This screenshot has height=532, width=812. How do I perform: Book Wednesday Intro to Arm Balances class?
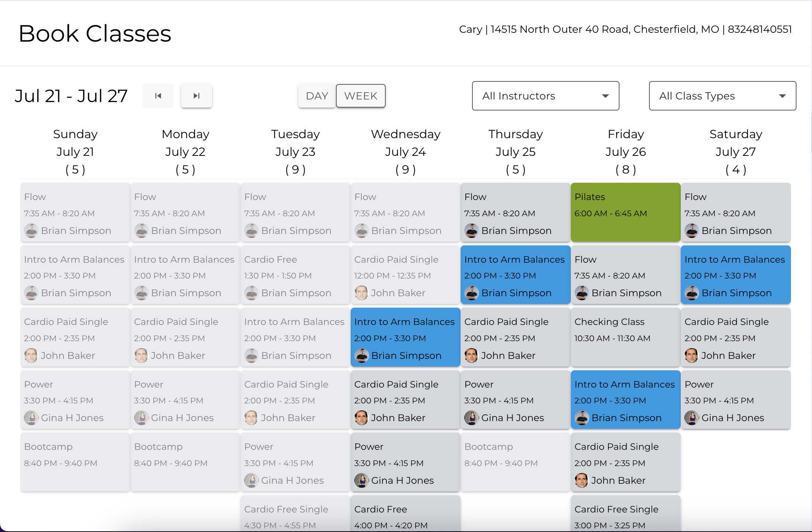(x=406, y=337)
